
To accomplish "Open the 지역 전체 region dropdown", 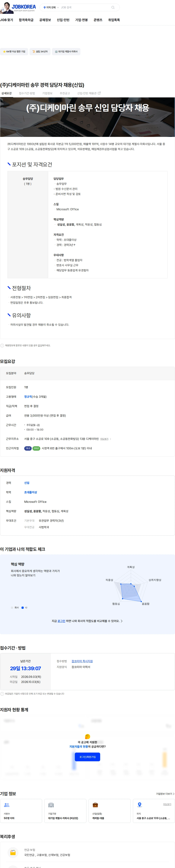I will coord(51,7).
